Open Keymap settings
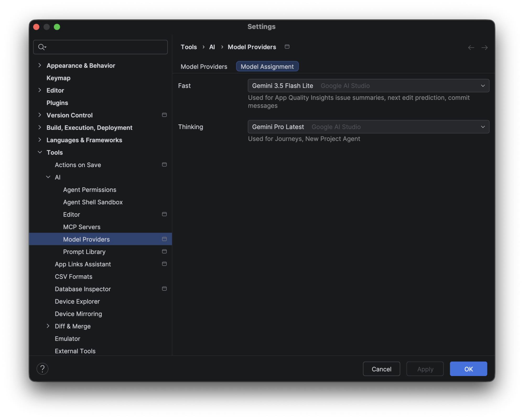 pyautogui.click(x=58, y=78)
